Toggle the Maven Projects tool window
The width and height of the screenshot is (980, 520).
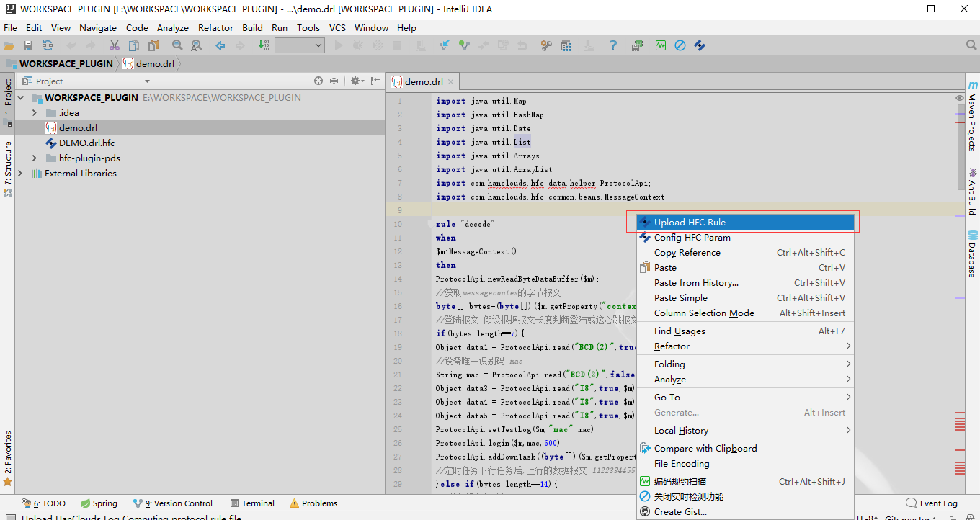972,117
